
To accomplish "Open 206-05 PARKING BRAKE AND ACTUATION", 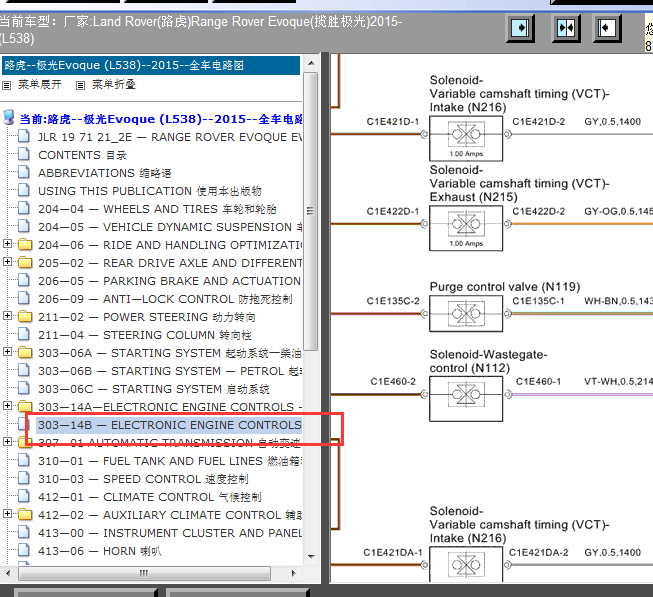I will coord(169,281).
